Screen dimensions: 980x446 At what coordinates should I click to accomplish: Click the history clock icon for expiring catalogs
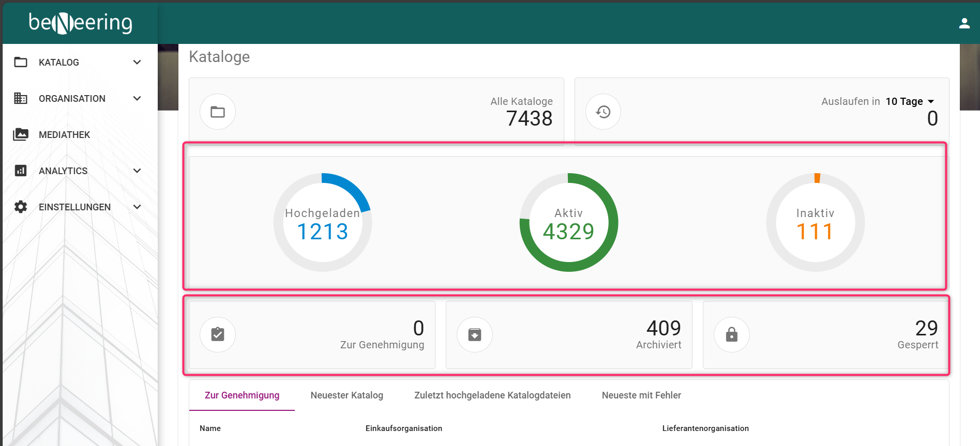(x=603, y=112)
